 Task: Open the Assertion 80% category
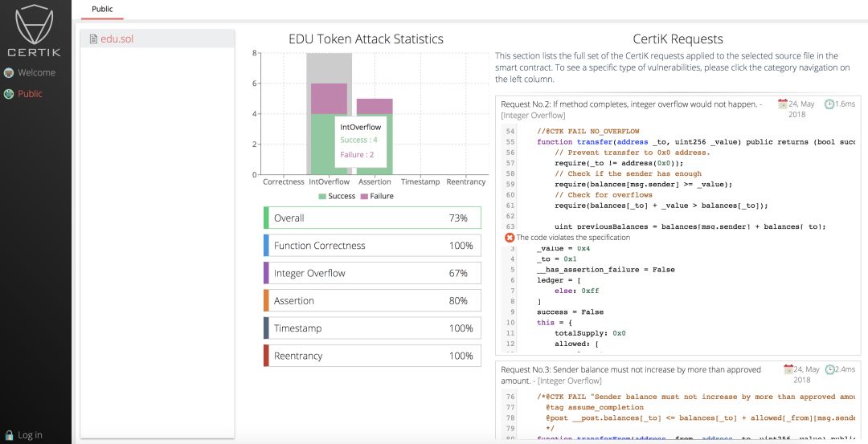[372, 300]
